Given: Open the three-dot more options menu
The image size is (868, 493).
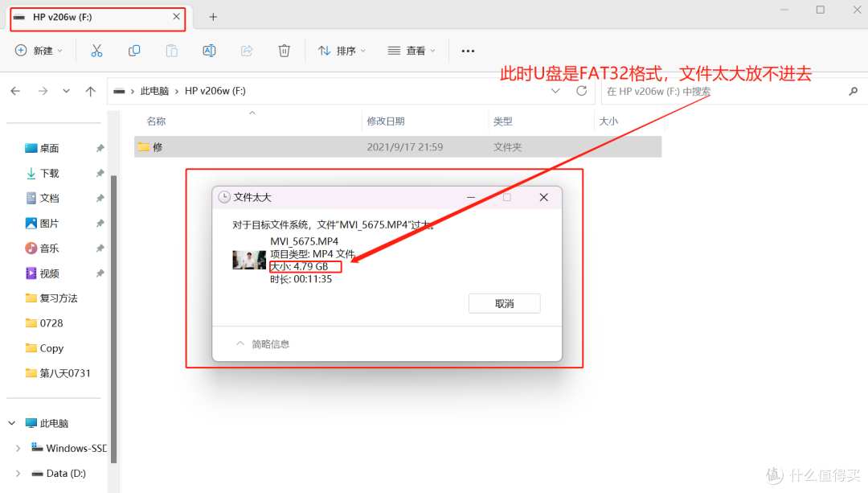Looking at the screenshot, I should pos(468,51).
